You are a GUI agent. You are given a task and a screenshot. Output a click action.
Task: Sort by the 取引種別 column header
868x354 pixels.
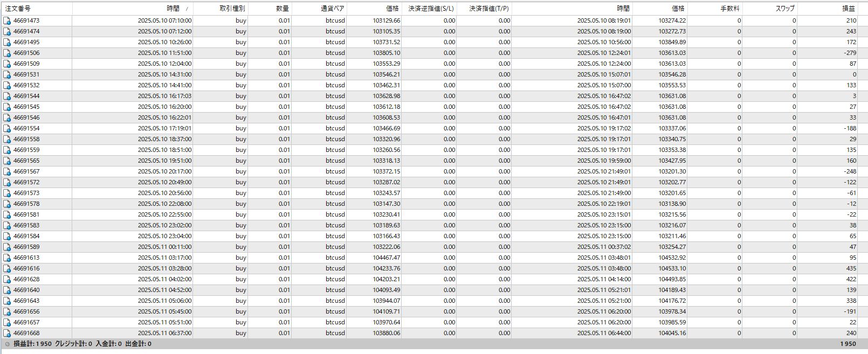(232, 9)
